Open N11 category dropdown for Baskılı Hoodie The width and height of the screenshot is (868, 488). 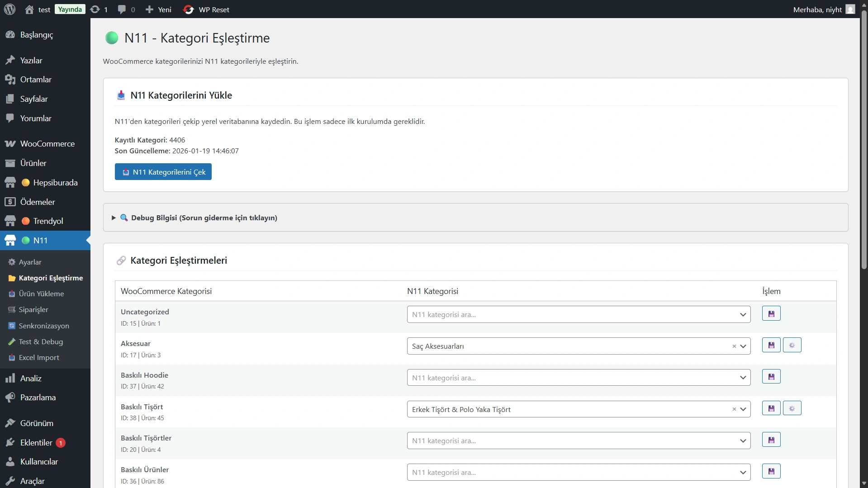578,378
